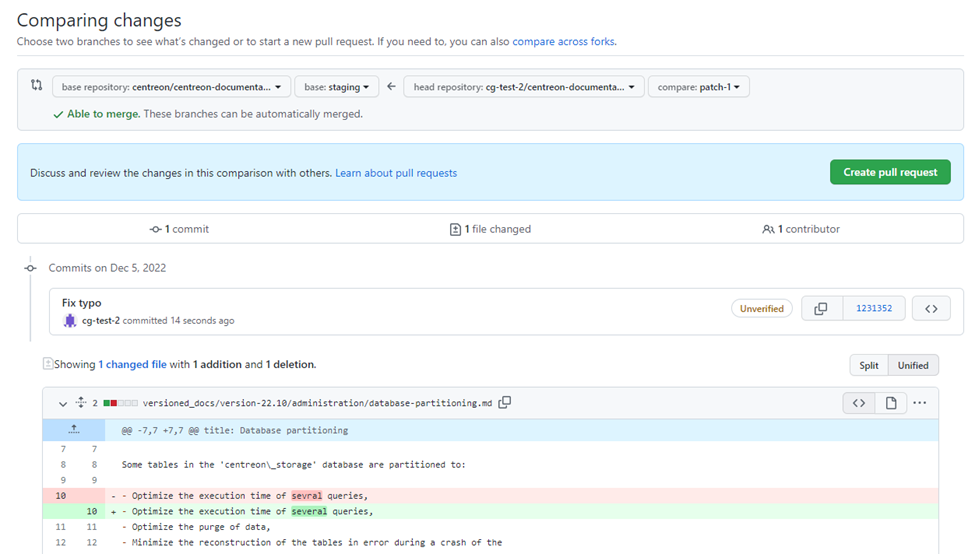Click the compare branches swap icon
The height and width of the screenshot is (554, 975).
click(37, 87)
